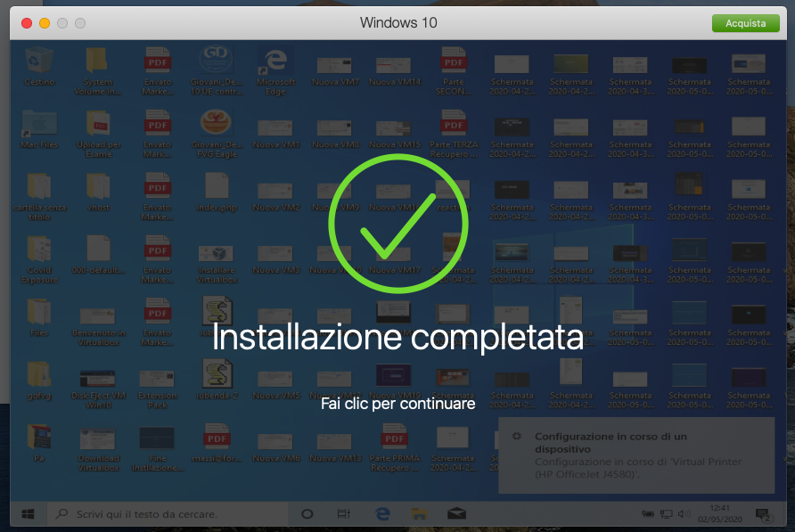Open Cortana circle icon in taskbar

307,514
